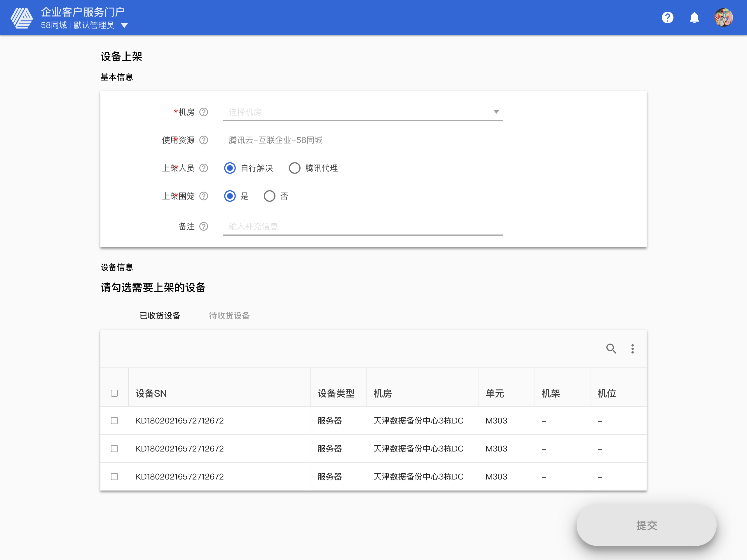
Task: Click the user avatar picture
Action: coord(723,17)
